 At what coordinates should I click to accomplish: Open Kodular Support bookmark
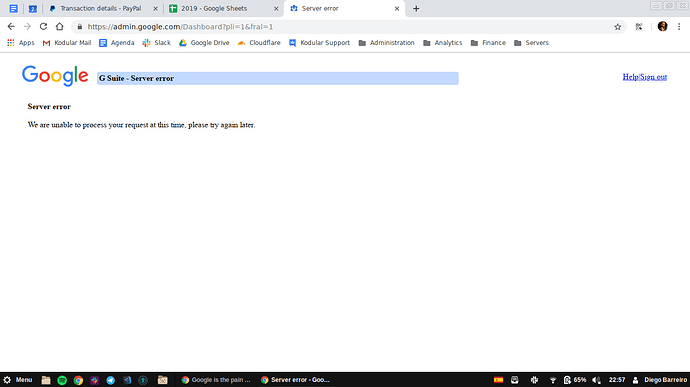pos(319,43)
